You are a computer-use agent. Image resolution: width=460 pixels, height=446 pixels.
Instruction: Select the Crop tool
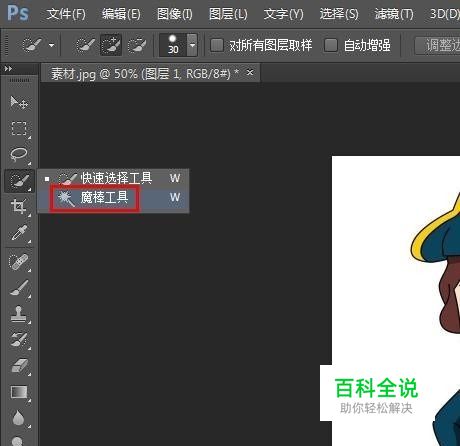click(x=19, y=206)
